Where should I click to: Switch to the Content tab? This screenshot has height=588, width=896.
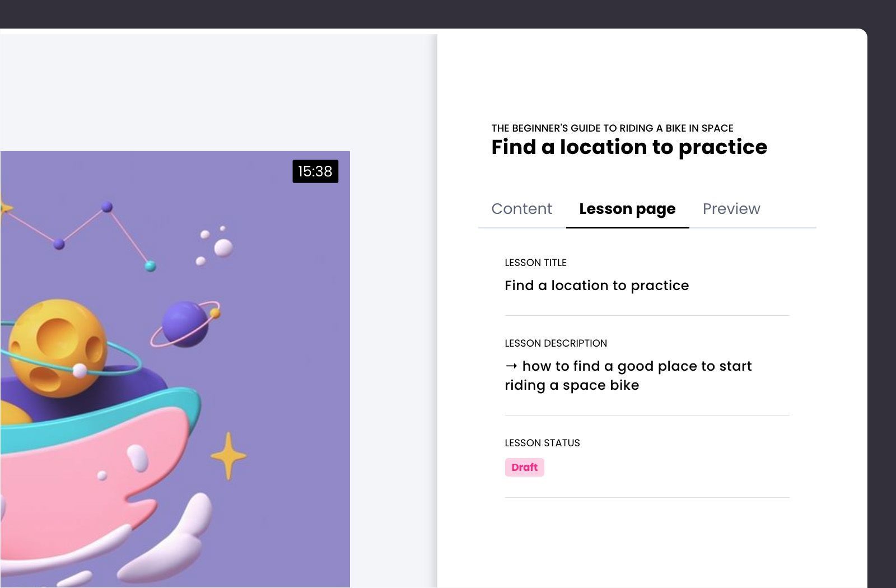point(521,209)
